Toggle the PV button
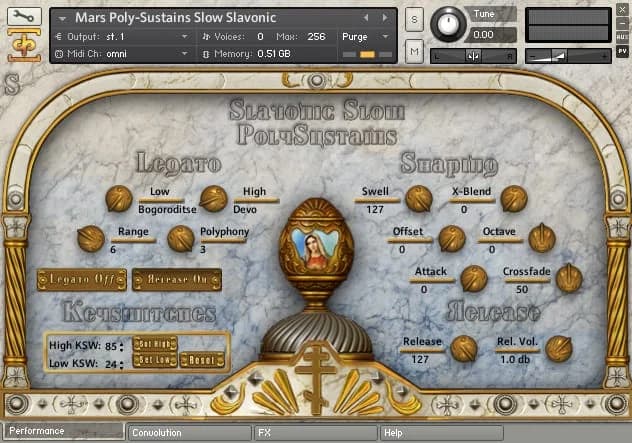 pyautogui.click(x=622, y=52)
